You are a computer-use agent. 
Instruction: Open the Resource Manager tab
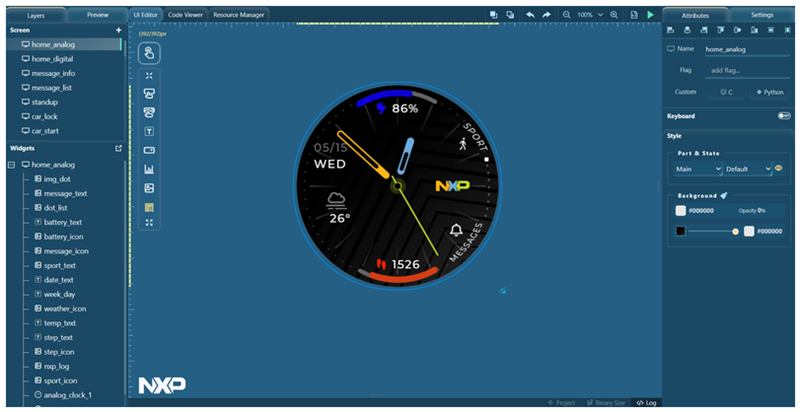pyautogui.click(x=239, y=15)
